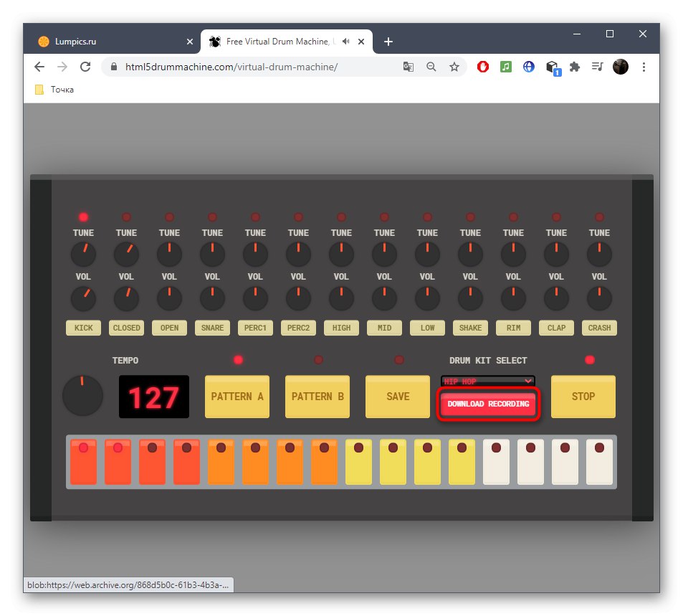Open the Chrome browser menu
Screen dimensions: 683x616
(x=644, y=66)
